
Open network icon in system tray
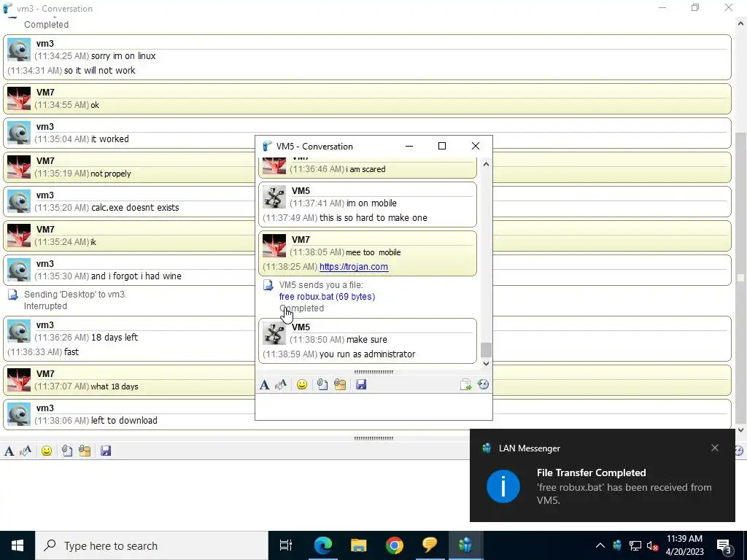(x=635, y=545)
